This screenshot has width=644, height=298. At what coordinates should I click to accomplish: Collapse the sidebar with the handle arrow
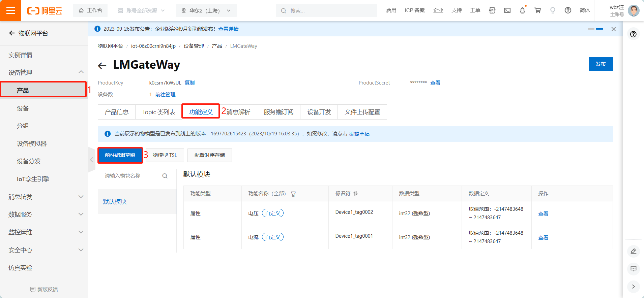point(91,160)
